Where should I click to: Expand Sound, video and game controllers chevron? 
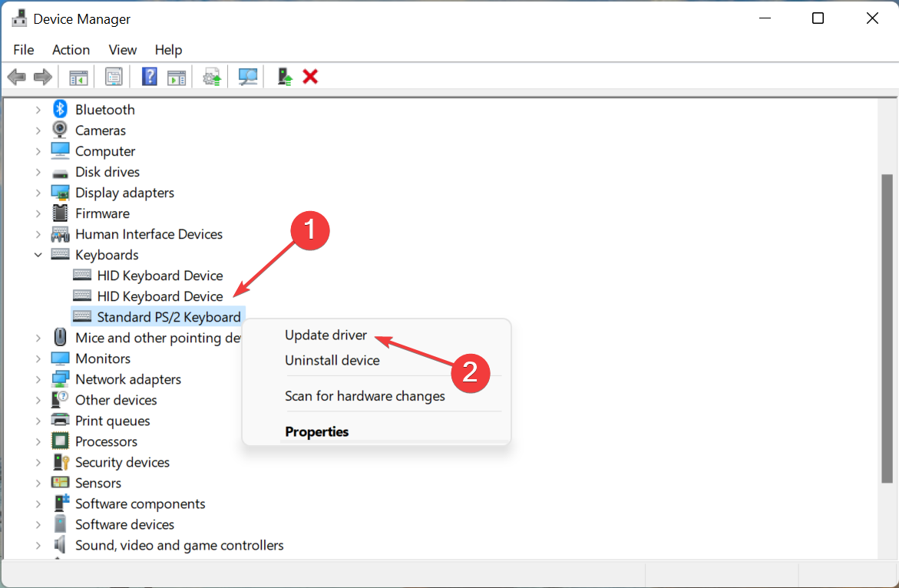coord(38,545)
